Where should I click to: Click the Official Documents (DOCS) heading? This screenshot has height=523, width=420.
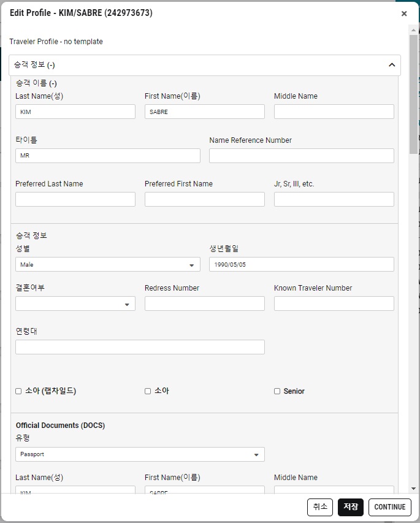tap(60, 426)
